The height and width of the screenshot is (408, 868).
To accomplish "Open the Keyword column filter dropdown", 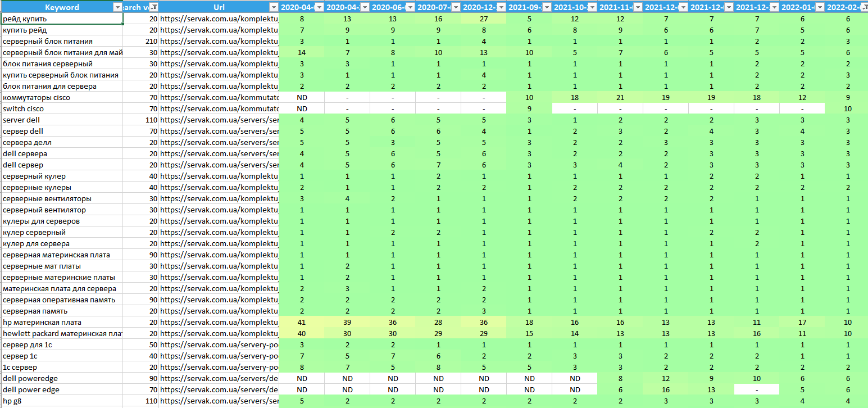I will pyautogui.click(x=117, y=7).
